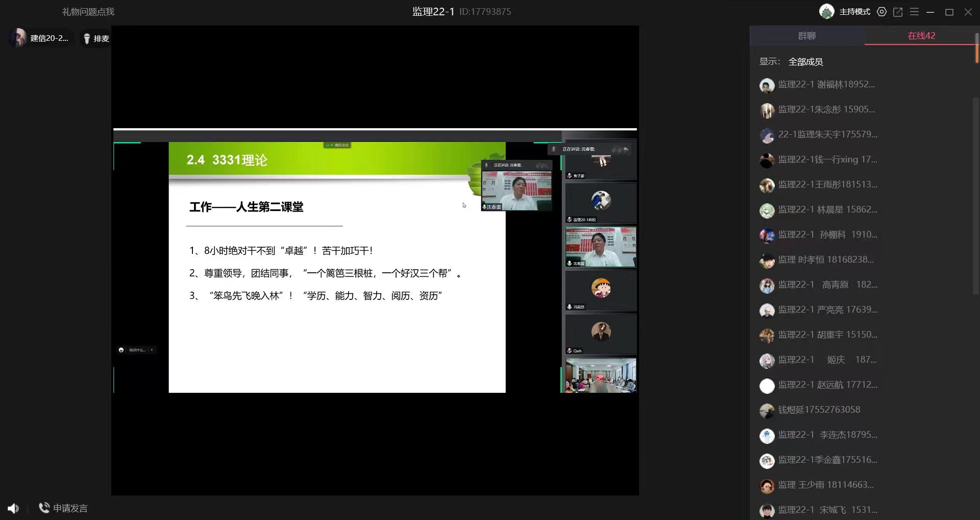Click the pop-out window icon
The height and width of the screenshot is (520, 980).
click(898, 12)
